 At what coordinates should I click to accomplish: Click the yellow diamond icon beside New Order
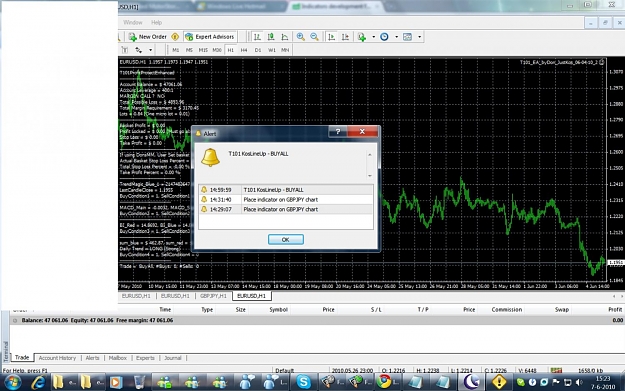pos(175,37)
